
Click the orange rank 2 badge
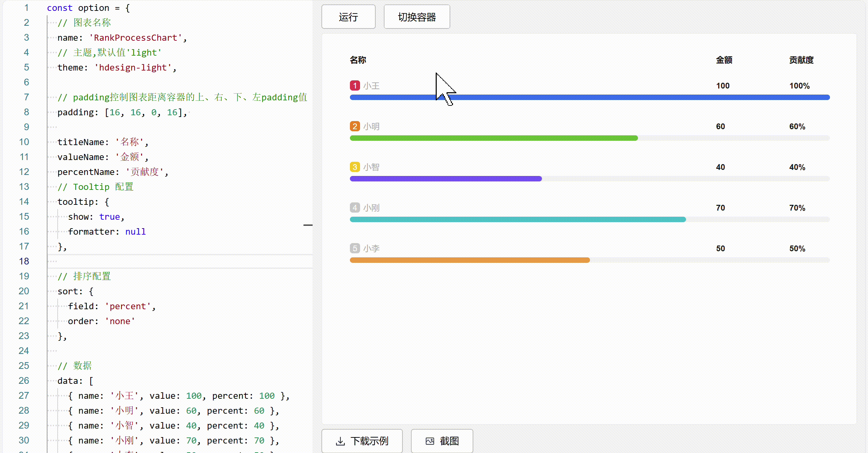[355, 126]
